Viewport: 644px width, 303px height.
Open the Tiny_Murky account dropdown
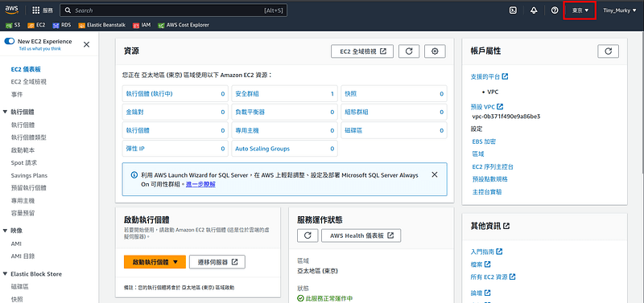pyautogui.click(x=620, y=10)
